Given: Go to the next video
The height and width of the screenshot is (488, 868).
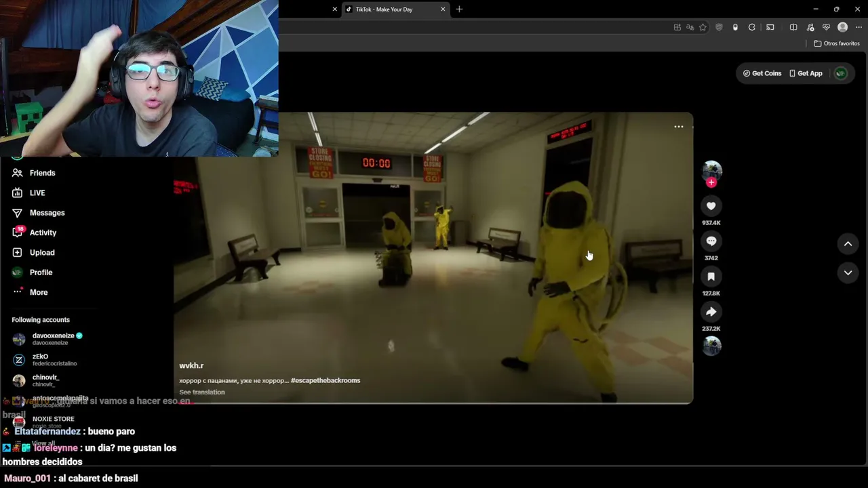Looking at the screenshot, I should 848,272.
